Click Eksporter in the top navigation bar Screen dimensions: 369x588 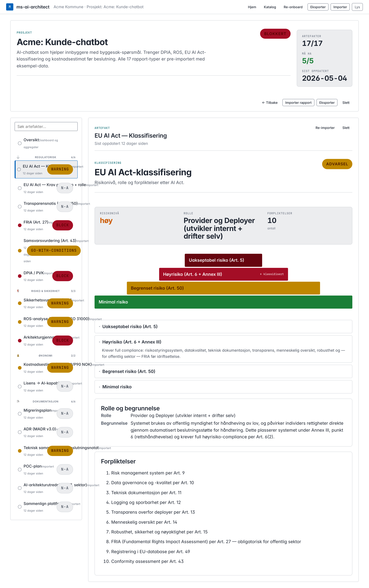point(318,7)
